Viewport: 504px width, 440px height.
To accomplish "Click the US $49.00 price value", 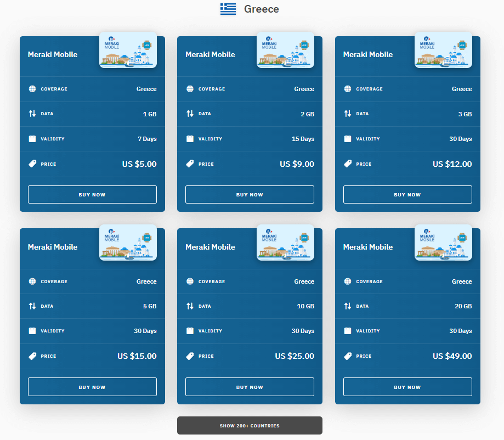I will coord(452,356).
